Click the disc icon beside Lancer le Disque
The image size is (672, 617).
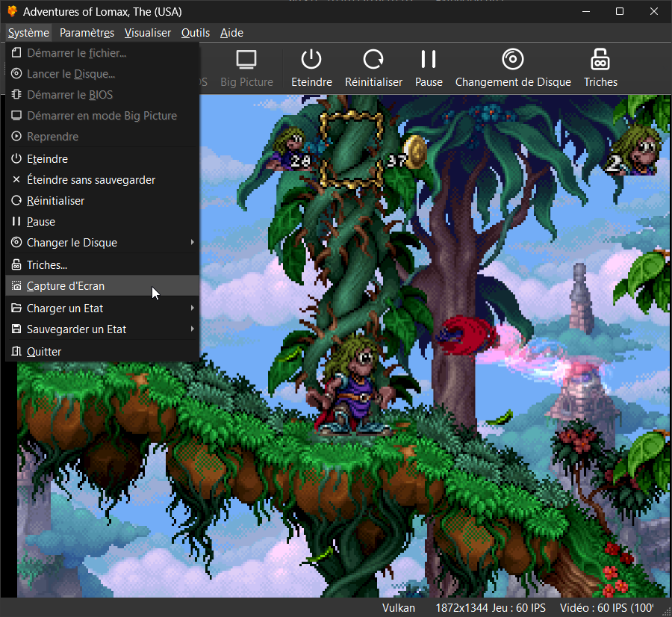pyautogui.click(x=16, y=74)
